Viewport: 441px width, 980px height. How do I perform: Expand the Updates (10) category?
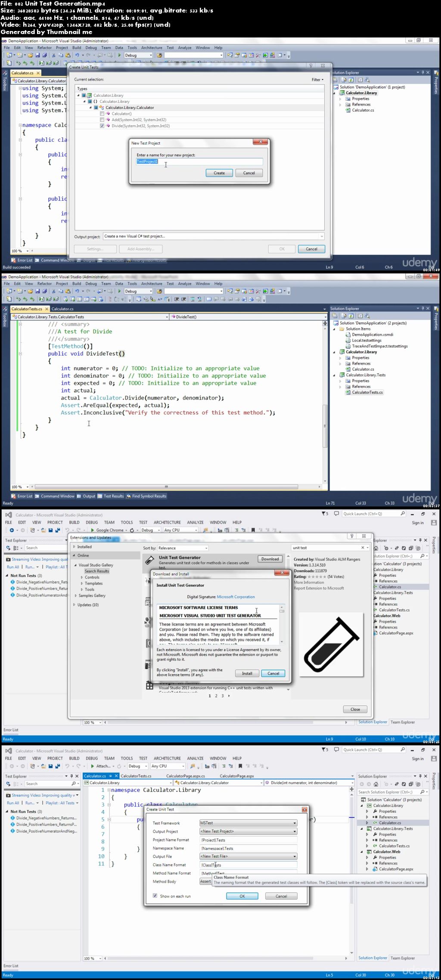[x=74, y=605]
